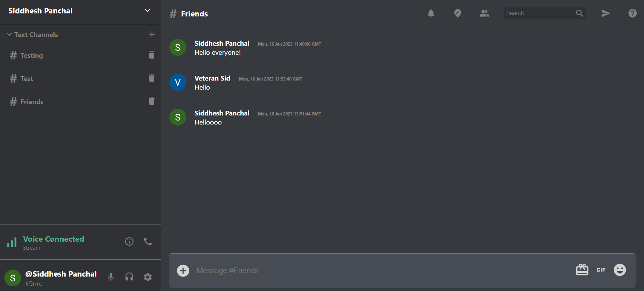The height and width of the screenshot is (291, 644).
Task: Open the GIF picker
Action: click(x=601, y=270)
